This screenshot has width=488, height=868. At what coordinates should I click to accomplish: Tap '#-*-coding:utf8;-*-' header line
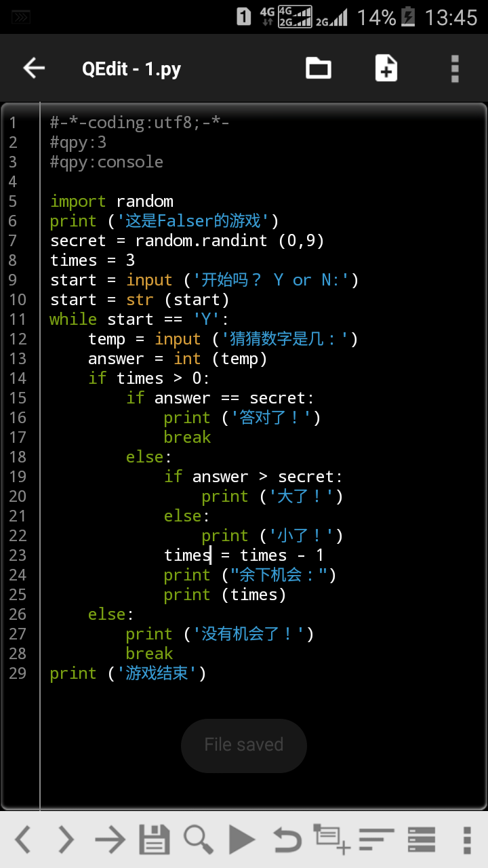coord(140,123)
